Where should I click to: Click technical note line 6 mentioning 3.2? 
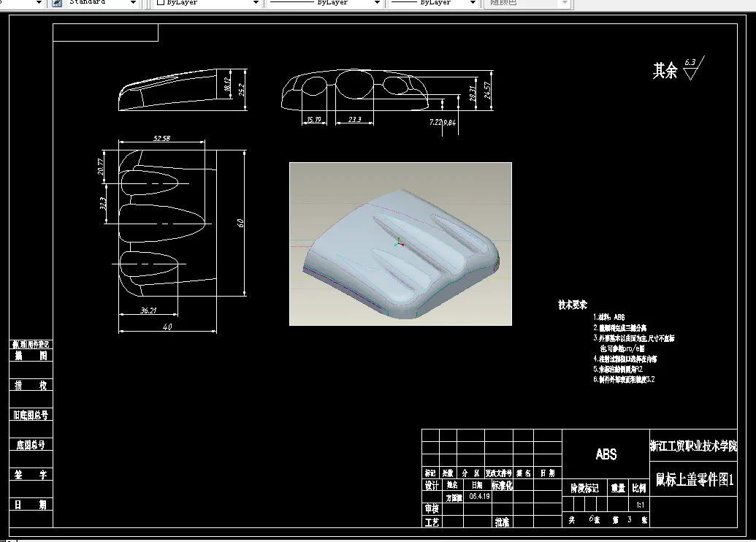point(624,380)
